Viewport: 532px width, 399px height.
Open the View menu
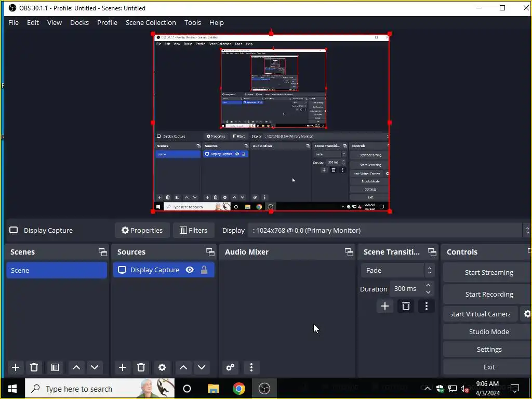[54, 22]
